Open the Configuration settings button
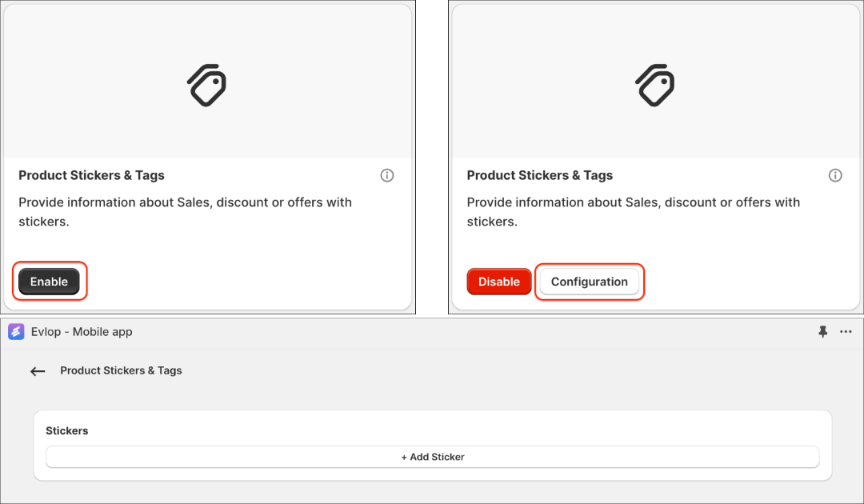 (x=589, y=282)
